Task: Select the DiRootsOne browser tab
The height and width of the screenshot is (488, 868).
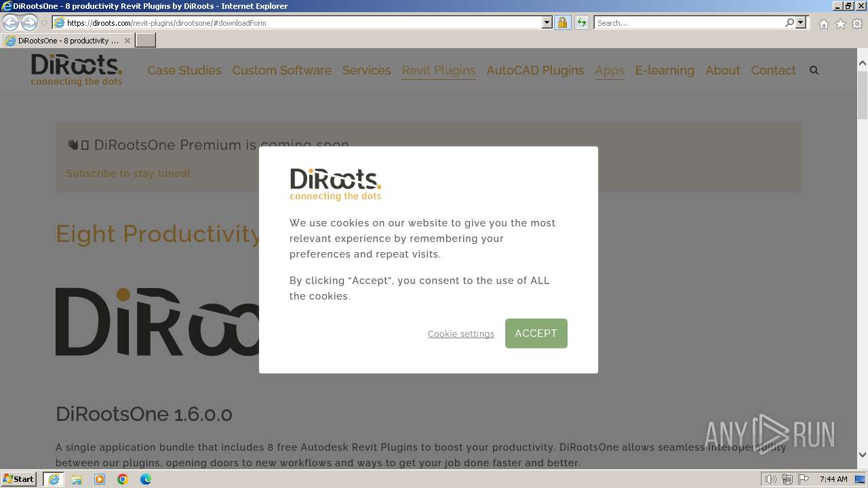Action: point(67,41)
